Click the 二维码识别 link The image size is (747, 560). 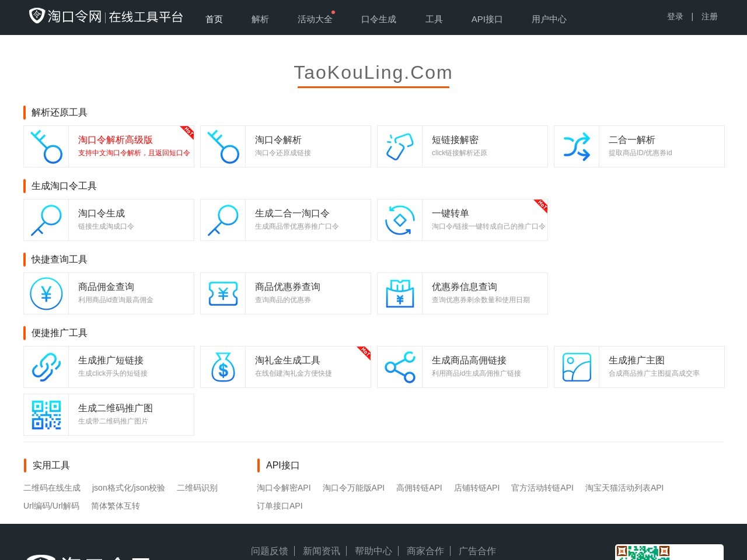point(197,488)
